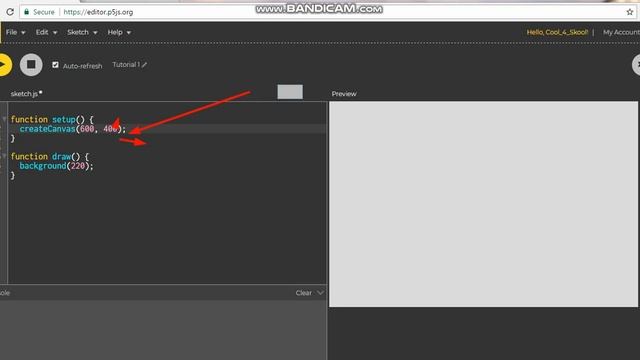Image resolution: width=640 pixels, height=360 pixels.
Task: Fold the draw function in gutter
Action: [4, 156]
